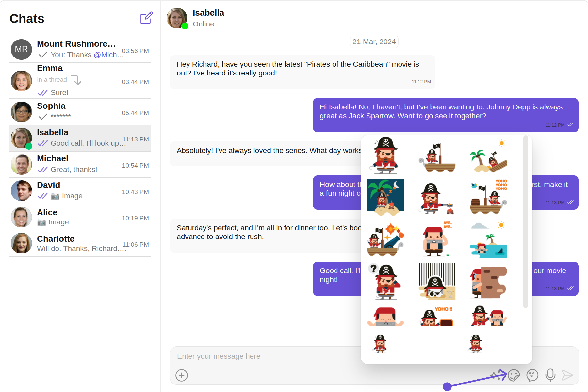Choose the pirate with question mark sticker
Image resolution: width=588 pixels, height=392 pixels.
(x=385, y=281)
